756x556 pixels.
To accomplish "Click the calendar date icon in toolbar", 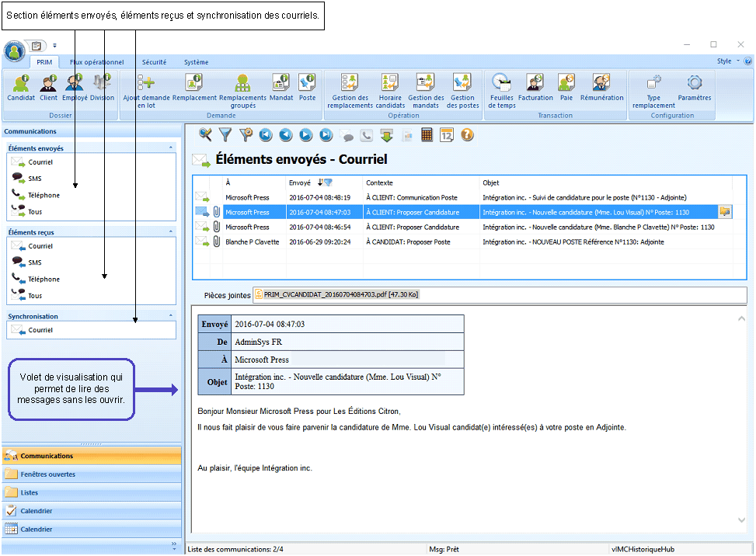I will (447, 135).
